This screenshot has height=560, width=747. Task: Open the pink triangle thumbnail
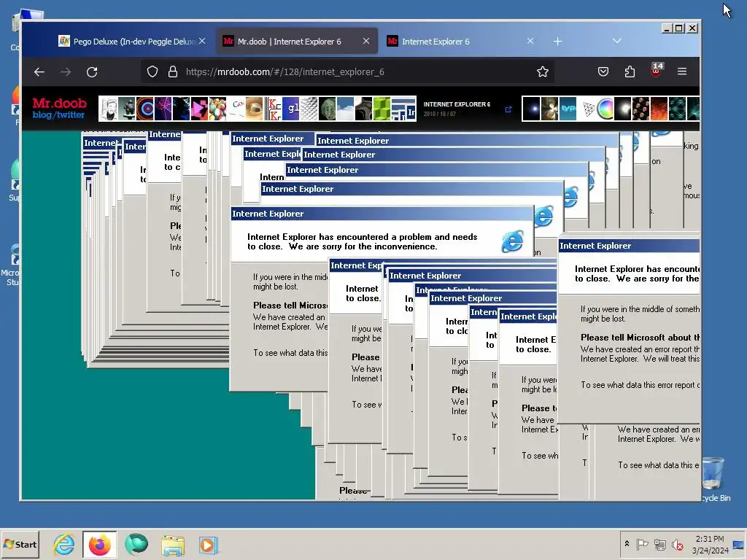point(199,109)
